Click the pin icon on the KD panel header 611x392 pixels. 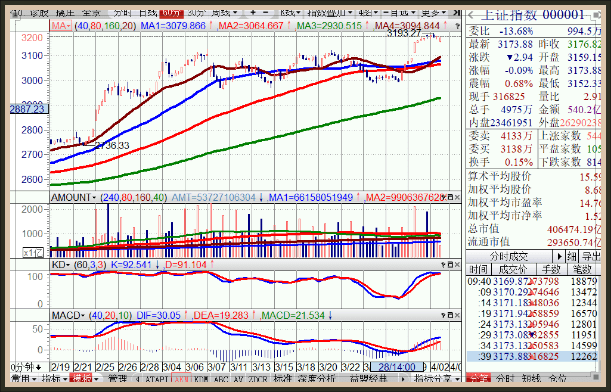443,265
